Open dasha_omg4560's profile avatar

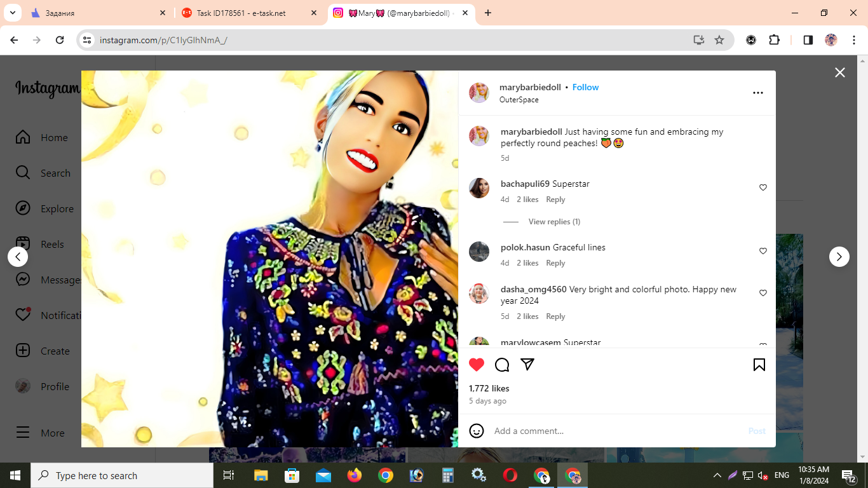[x=479, y=294]
